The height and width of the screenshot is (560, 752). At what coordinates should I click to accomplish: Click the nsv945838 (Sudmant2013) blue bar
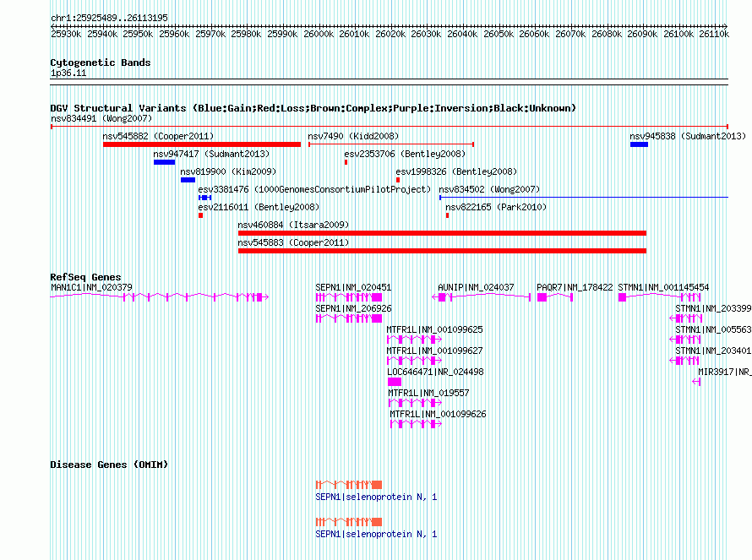coord(639,144)
